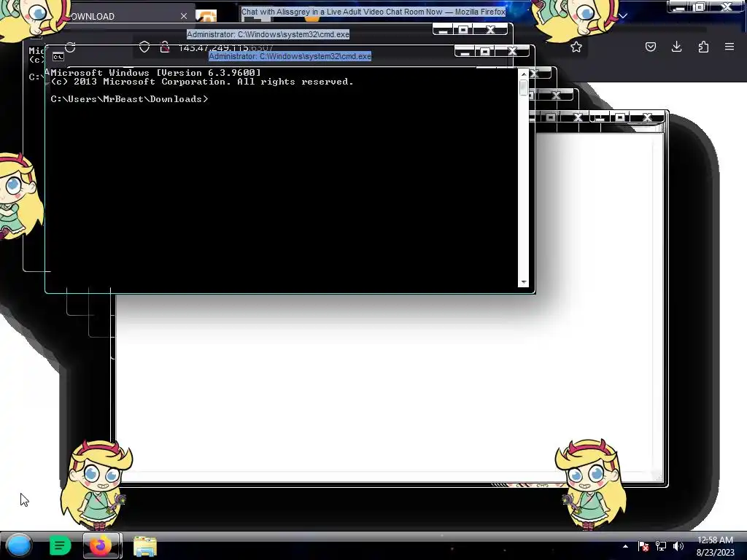Screen dimensions: 747x560
Task: Open Firefox tracking protection shield
Action: (144, 47)
